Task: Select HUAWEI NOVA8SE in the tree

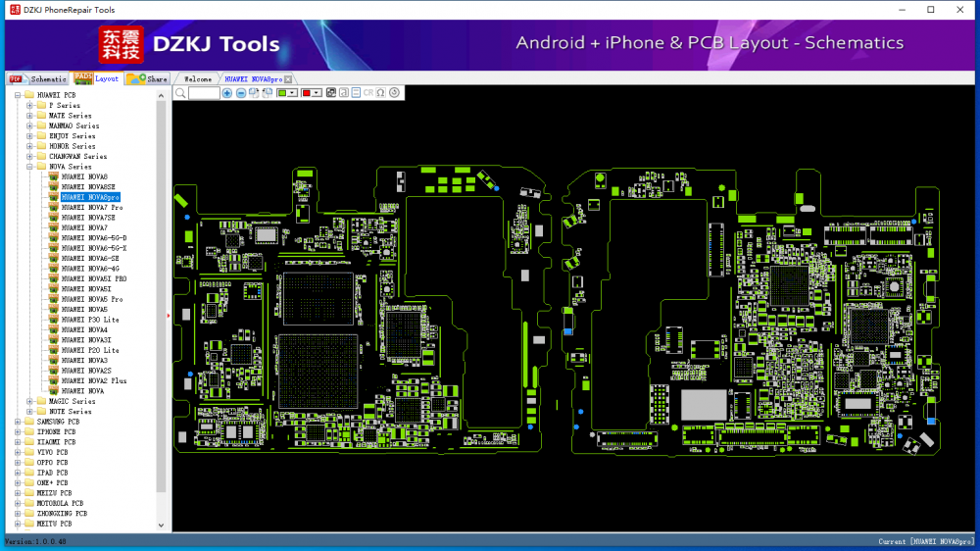Action: [88, 187]
